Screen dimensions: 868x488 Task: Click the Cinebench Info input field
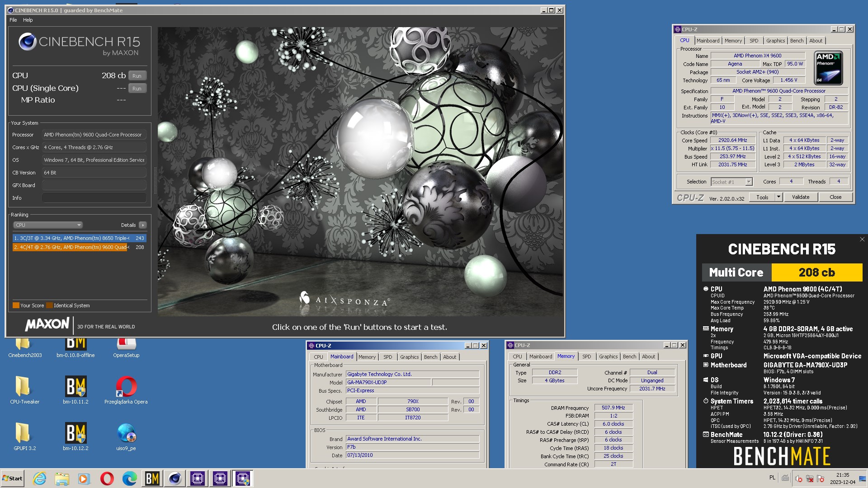pyautogui.click(x=94, y=198)
